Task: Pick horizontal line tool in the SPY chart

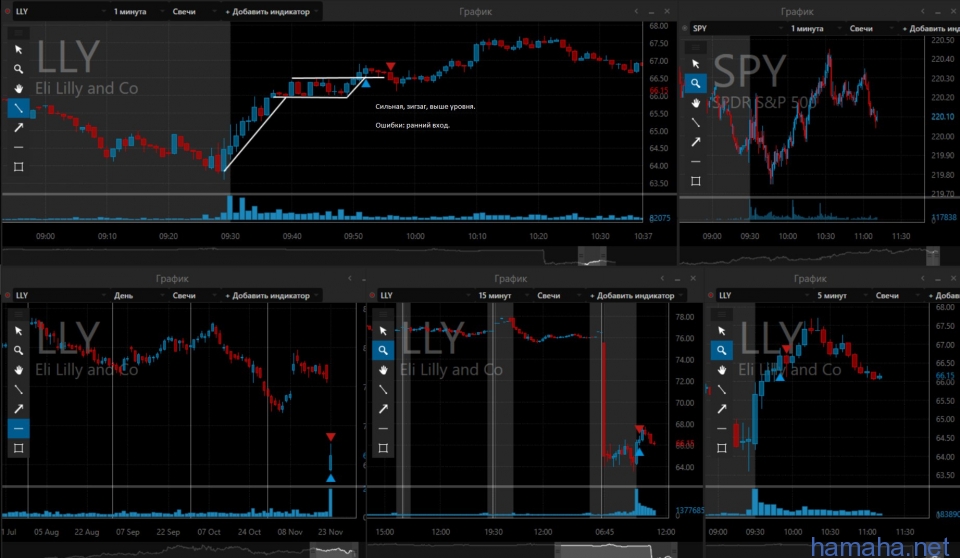Action: click(x=696, y=162)
